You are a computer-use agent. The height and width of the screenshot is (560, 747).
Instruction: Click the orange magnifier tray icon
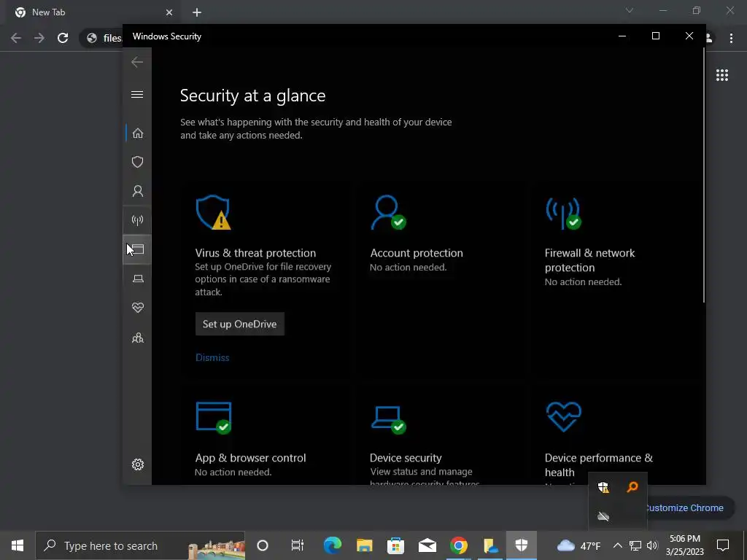[632, 487]
